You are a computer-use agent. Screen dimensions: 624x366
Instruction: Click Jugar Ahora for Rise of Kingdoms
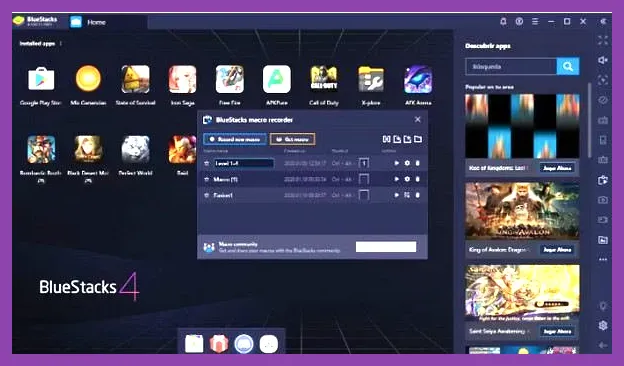pyautogui.click(x=557, y=168)
